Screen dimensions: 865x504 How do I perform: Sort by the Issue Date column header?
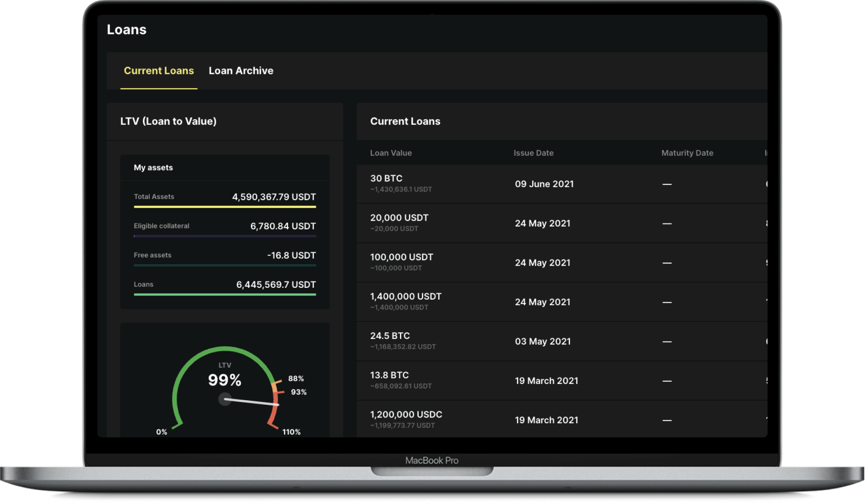tap(533, 153)
